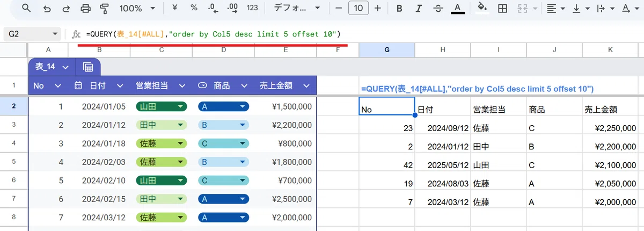This screenshot has height=231, width=644.
Task: Undo the last action
Action: coord(47,8)
